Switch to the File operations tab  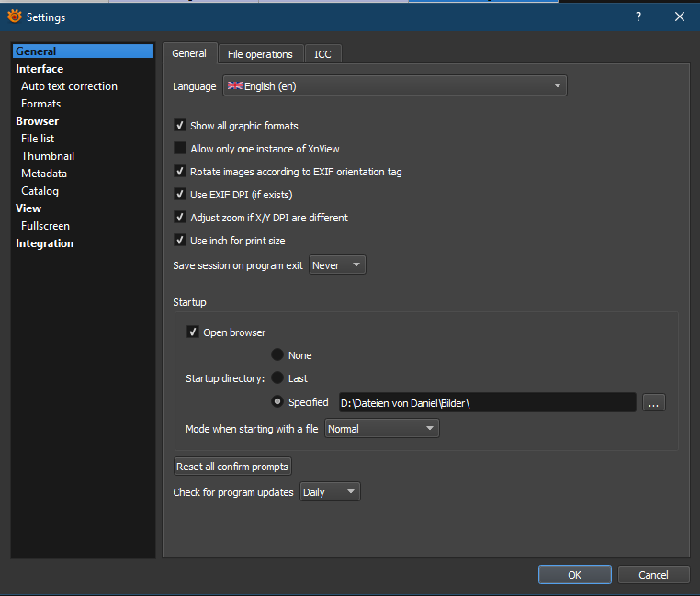coord(260,54)
